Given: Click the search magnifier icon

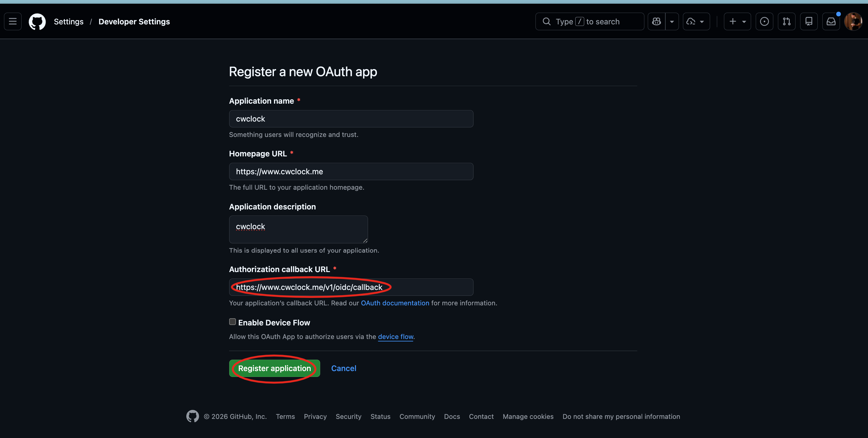Looking at the screenshot, I should click(x=547, y=22).
